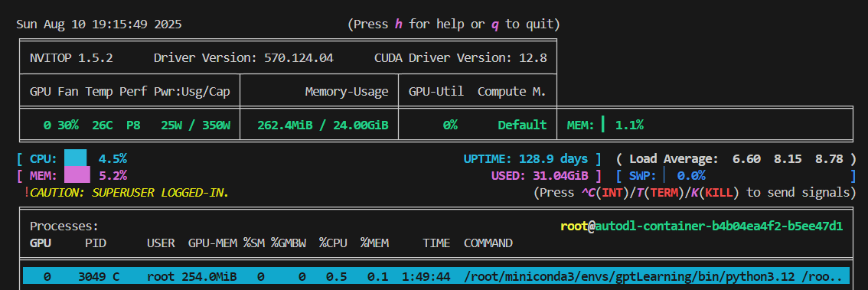Click the 'SWP:' swap label
868x290 pixels.
pyautogui.click(x=643, y=176)
